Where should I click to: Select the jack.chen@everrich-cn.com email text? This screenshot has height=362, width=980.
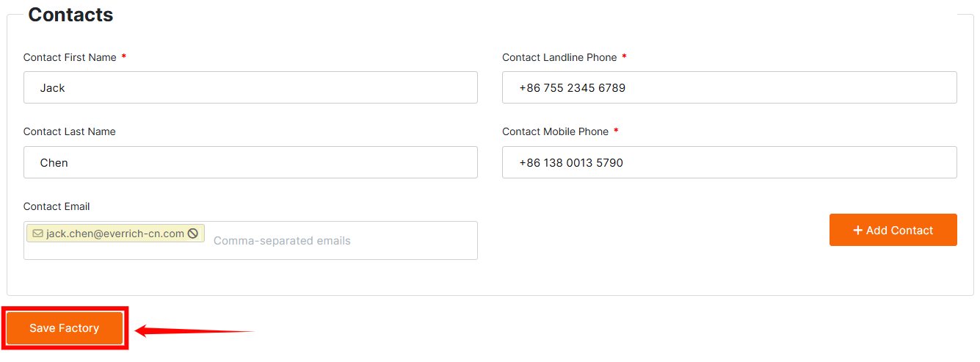tap(115, 234)
